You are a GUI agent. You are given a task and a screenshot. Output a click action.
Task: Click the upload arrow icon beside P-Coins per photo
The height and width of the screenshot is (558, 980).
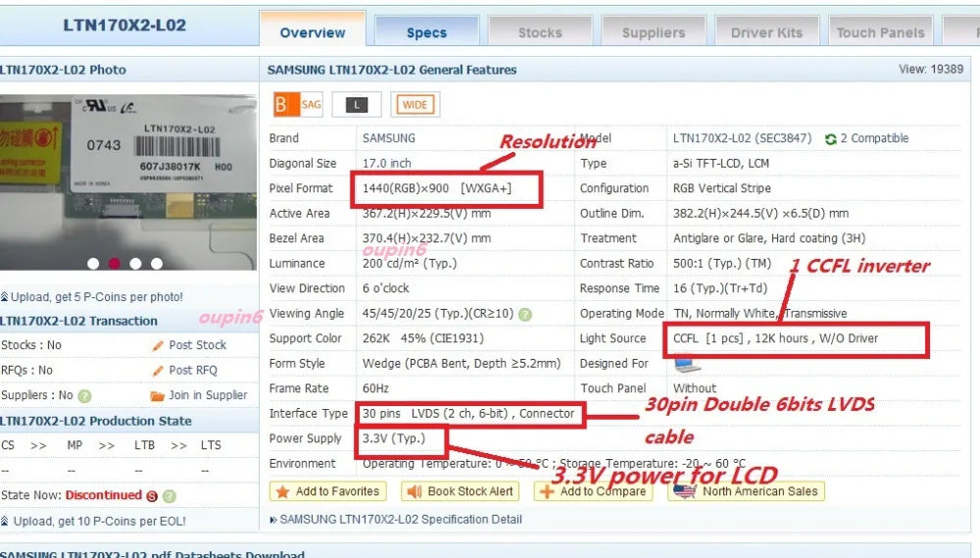(5, 296)
